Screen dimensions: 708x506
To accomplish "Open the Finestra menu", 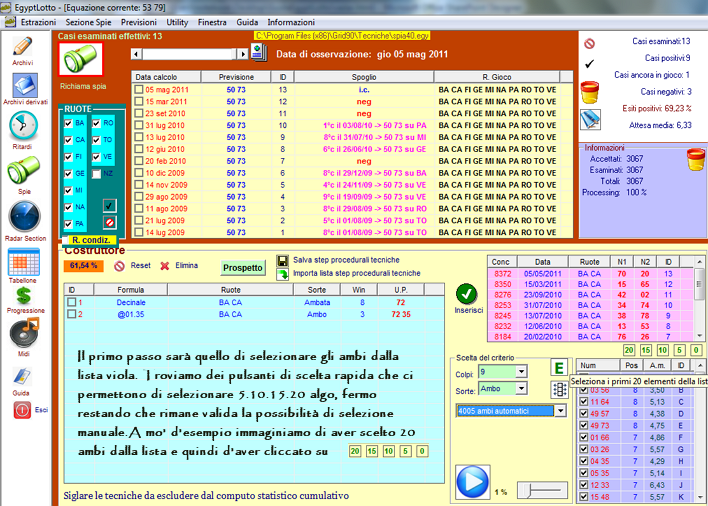I will tap(212, 22).
